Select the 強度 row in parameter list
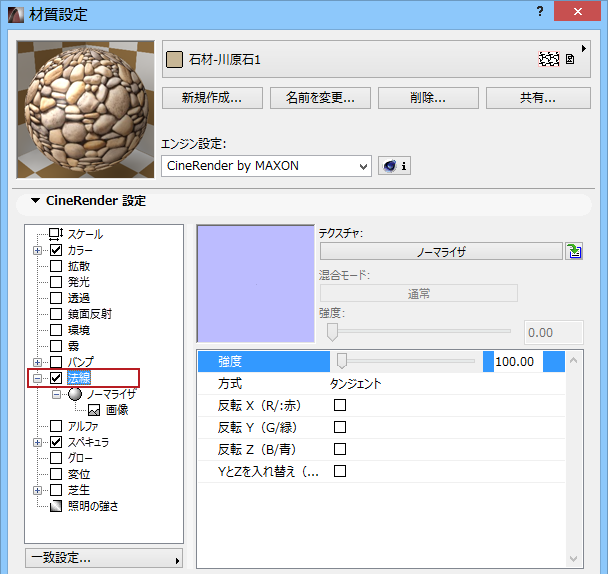Screen dimensions: 608x574 coord(381,361)
